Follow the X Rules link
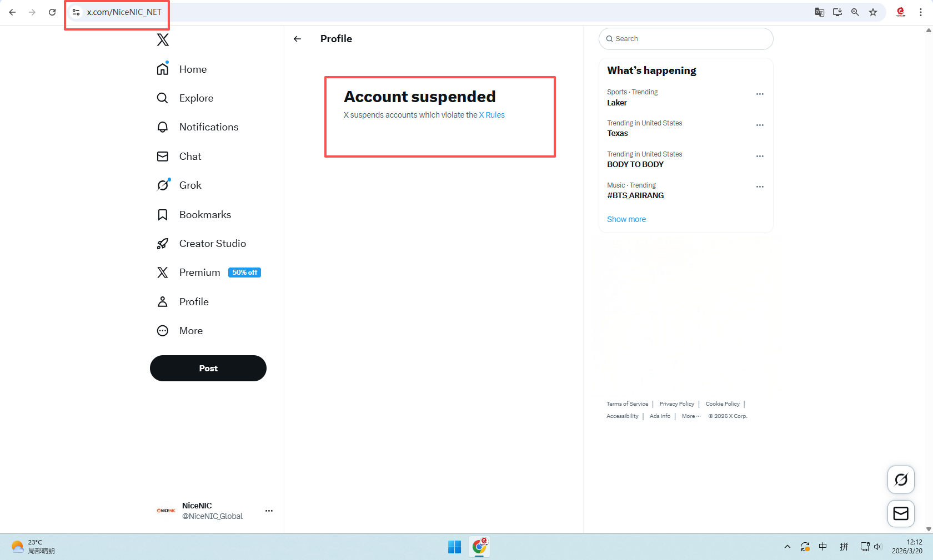 pyautogui.click(x=492, y=115)
